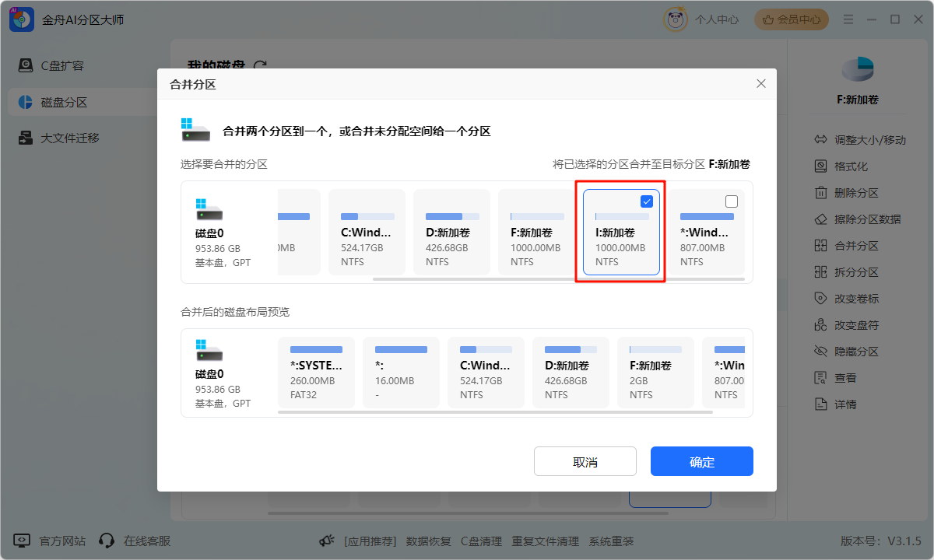Open the hamburger menu at top right
The width and height of the screenshot is (934, 560).
pyautogui.click(x=848, y=19)
